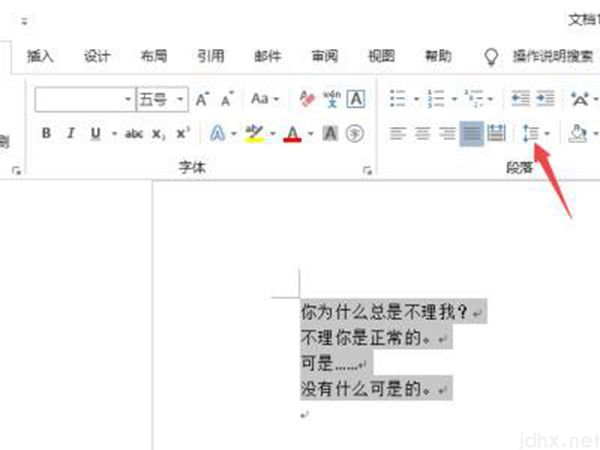This screenshot has width=600, height=450.
Task: Increase font size with grow font icon
Action: click(x=202, y=99)
